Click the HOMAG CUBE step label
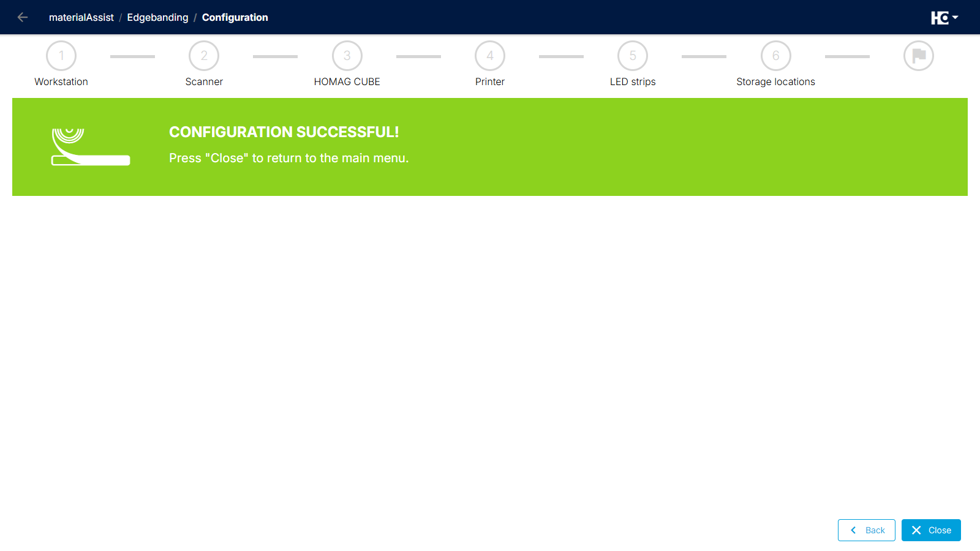The height and width of the screenshot is (551, 980). pos(347,81)
